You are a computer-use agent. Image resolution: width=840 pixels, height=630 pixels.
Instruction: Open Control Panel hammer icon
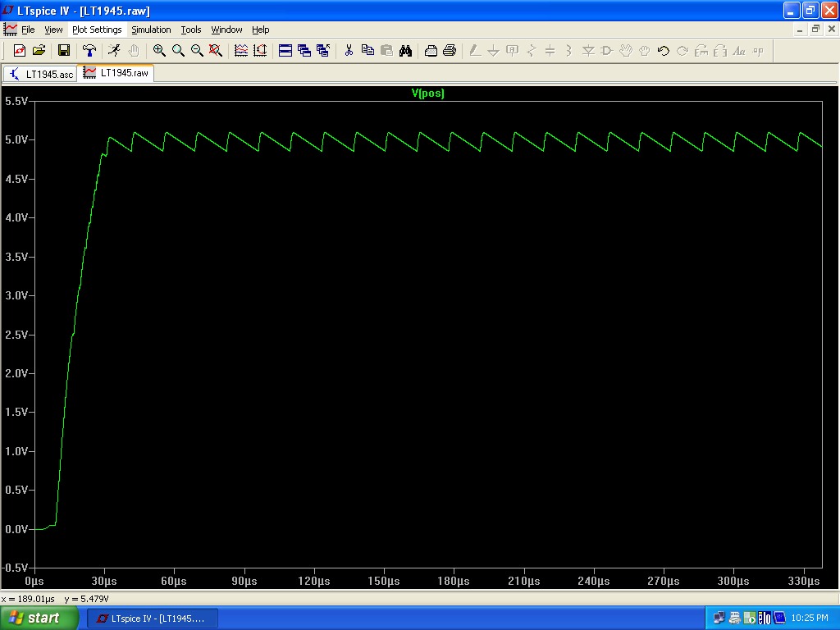[89, 50]
